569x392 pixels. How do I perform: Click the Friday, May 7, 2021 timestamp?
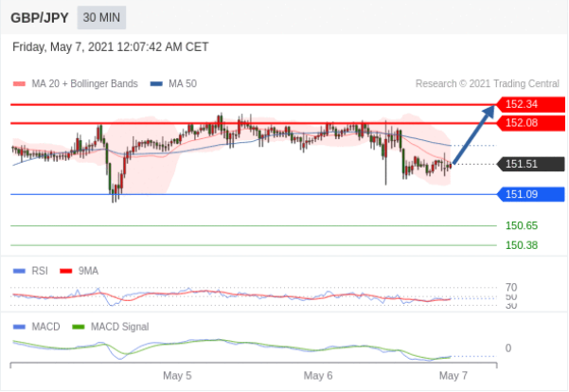[111, 47]
